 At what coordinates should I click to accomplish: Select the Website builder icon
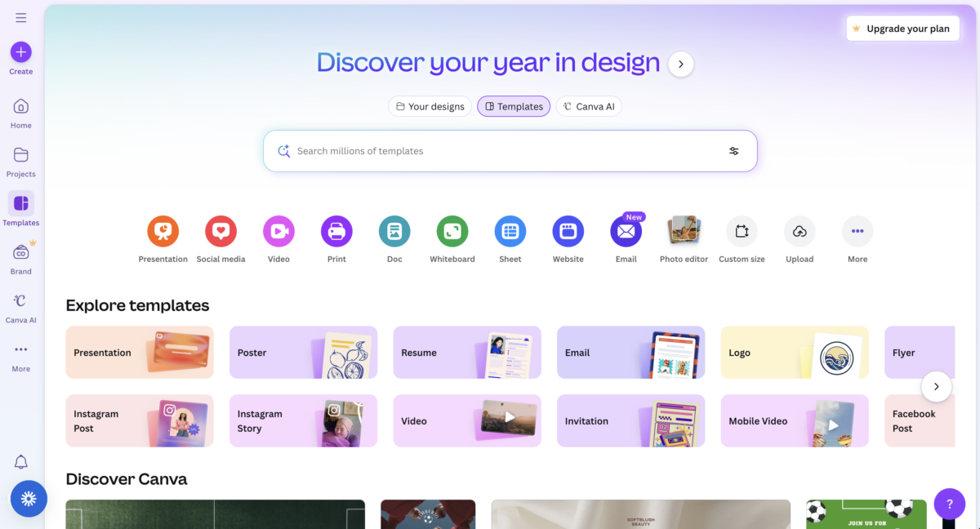(x=568, y=230)
